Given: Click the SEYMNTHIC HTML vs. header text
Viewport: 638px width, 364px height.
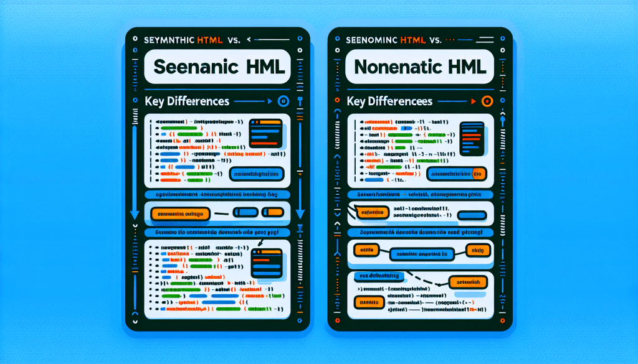Looking at the screenshot, I should point(192,40).
